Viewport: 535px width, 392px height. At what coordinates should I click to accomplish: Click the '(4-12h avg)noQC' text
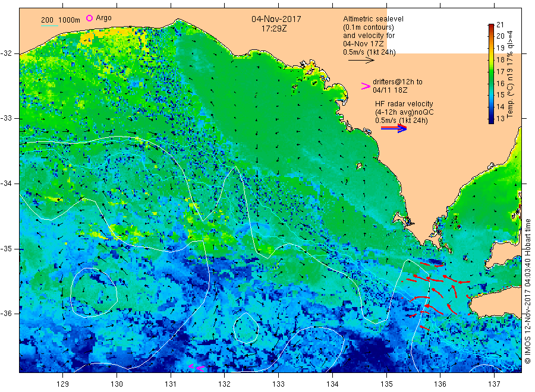(x=404, y=112)
